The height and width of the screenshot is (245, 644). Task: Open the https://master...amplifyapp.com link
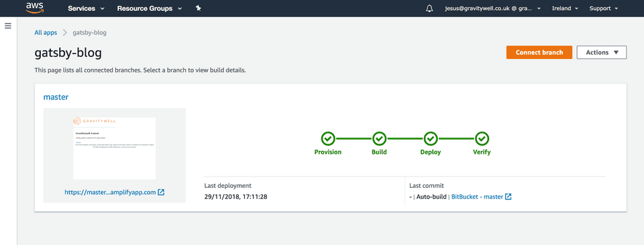110,192
